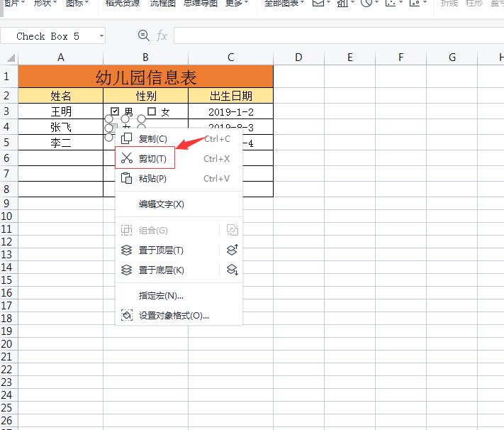
Task: Open the 全部图表 all charts dropdown
Action: (284, 4)
